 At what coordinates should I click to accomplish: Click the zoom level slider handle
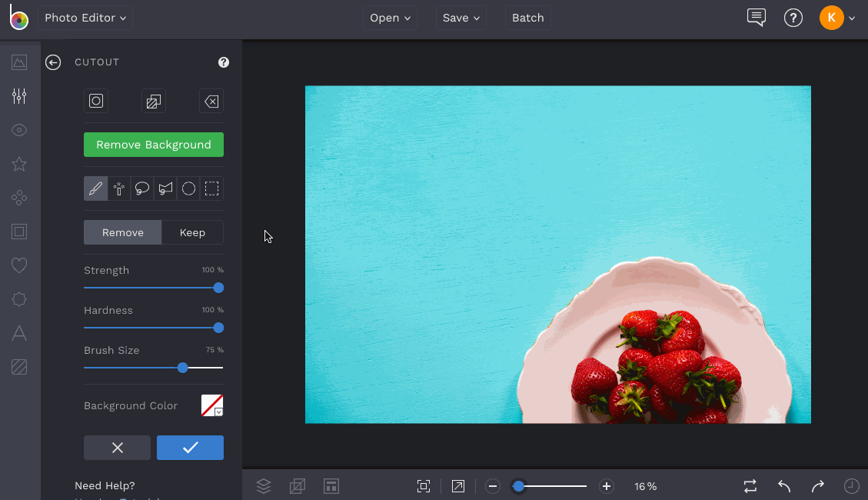tap(518, 486)
